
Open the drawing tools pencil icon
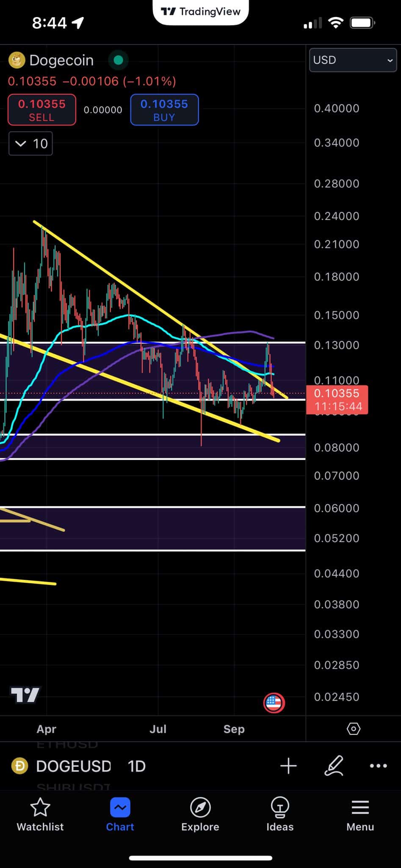pyautogui.click(x=334, y=766)
